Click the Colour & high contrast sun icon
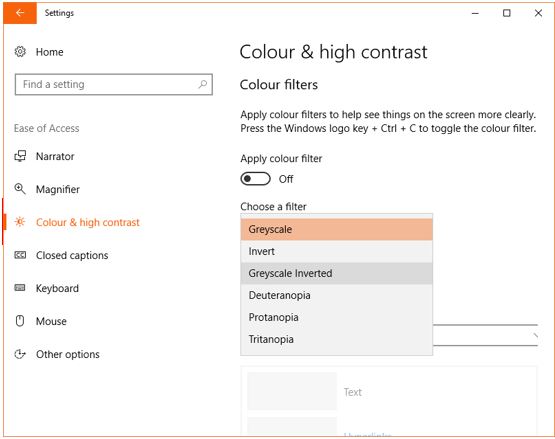The width and height of the screenshot is (555, 439). pos(20,222)
